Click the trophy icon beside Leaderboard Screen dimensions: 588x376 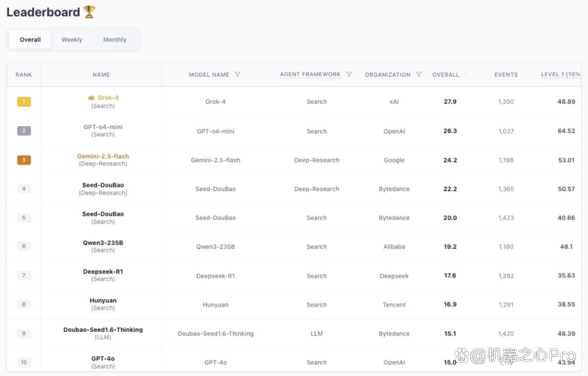89,12
